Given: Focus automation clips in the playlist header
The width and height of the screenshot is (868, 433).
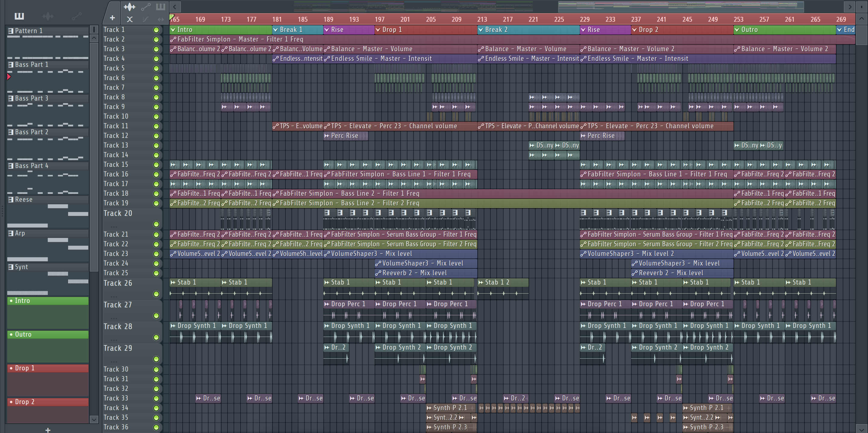Looking at the screenshot, I should point(146,7).
